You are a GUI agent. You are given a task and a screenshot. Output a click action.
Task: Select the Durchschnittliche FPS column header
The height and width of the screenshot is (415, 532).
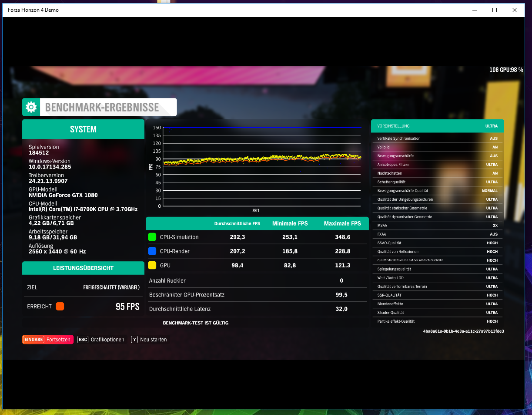tap(237, 223)
